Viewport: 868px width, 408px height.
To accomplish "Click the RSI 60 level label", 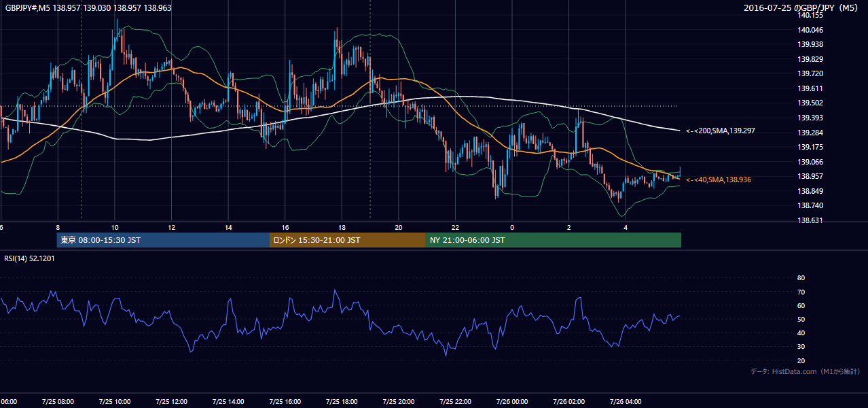I will [801, 305].
